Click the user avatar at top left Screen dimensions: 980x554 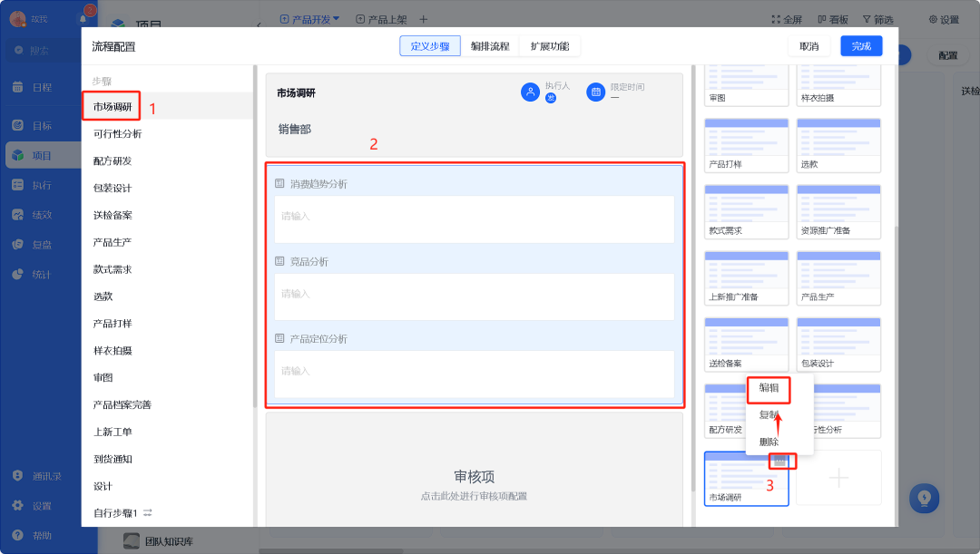[17, 19]
